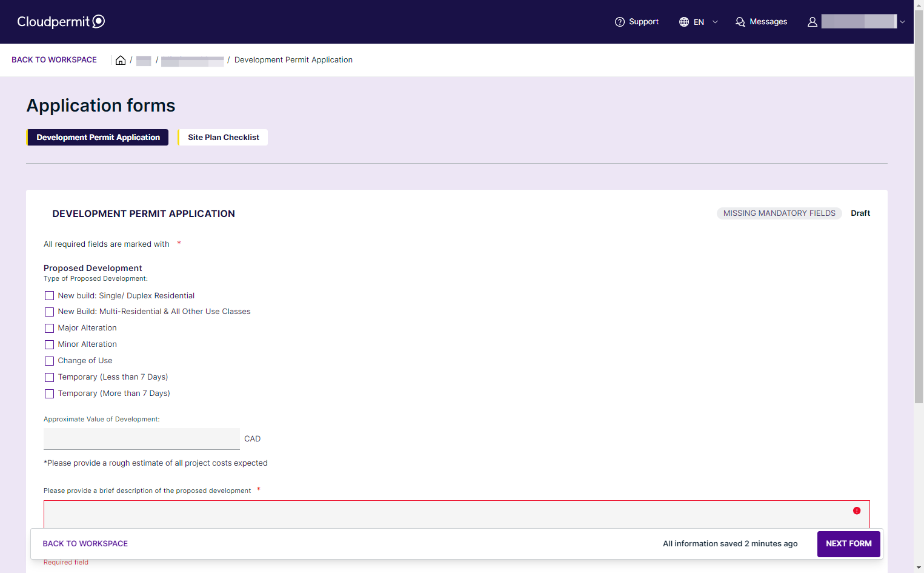Viewport: 924px width, 573px height.
Task: Click the Proposed Development heading
Action: [x=93, y=268]
